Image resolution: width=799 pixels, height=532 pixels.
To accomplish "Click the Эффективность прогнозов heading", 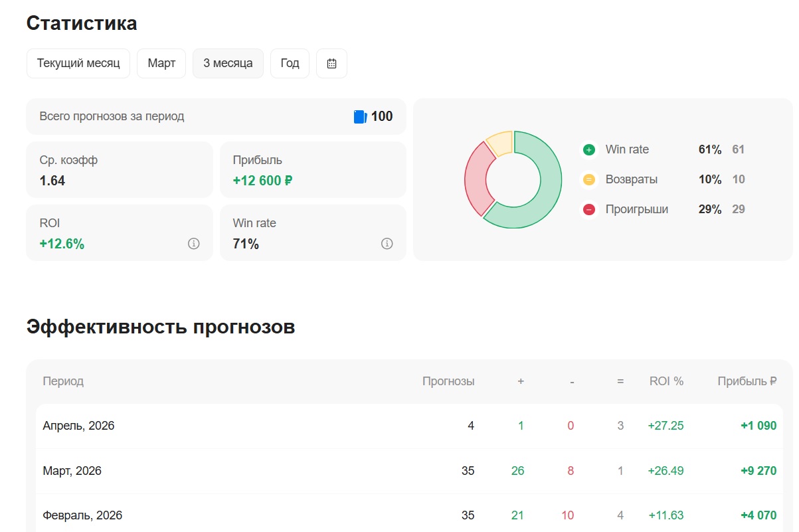I will click(161, 327).
